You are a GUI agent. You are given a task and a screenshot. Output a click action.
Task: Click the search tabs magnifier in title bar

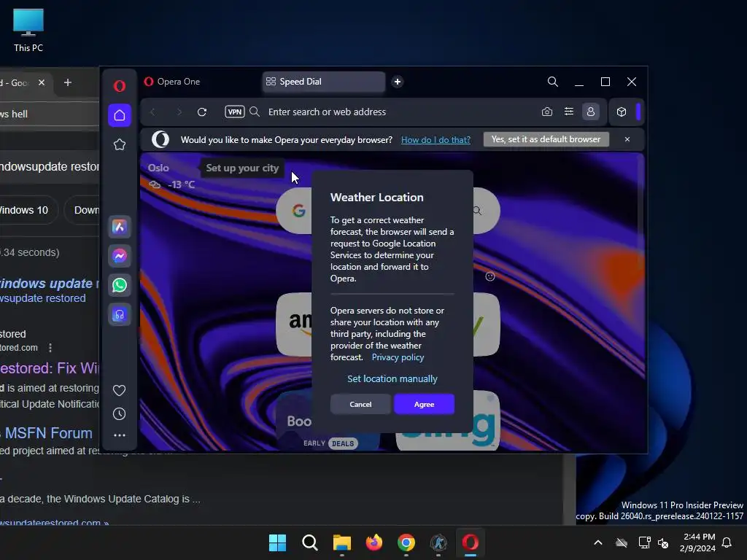pyautogui.click(x=553, y=82)
